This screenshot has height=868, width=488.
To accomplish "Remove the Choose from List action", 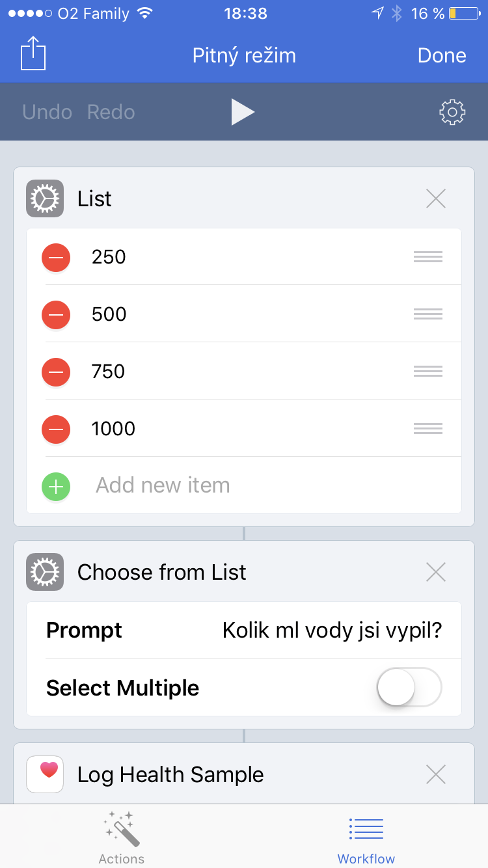I will [435, 572].
